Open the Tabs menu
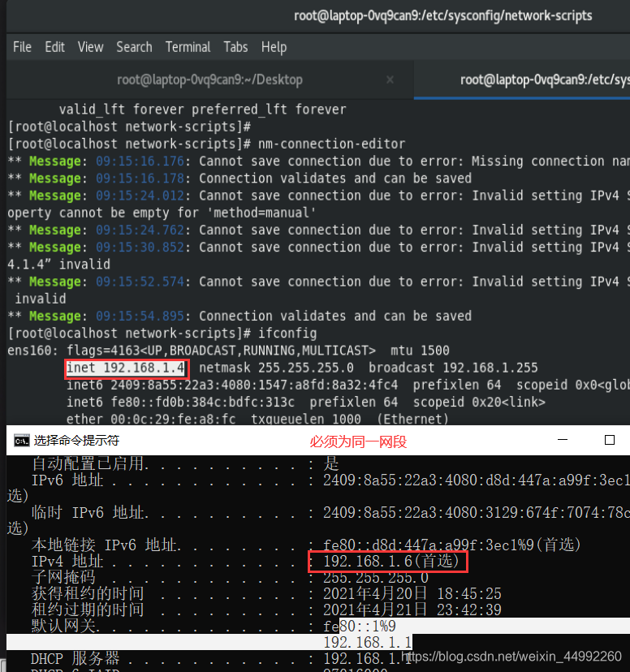 pyautogui.click(x=235, y=47)
